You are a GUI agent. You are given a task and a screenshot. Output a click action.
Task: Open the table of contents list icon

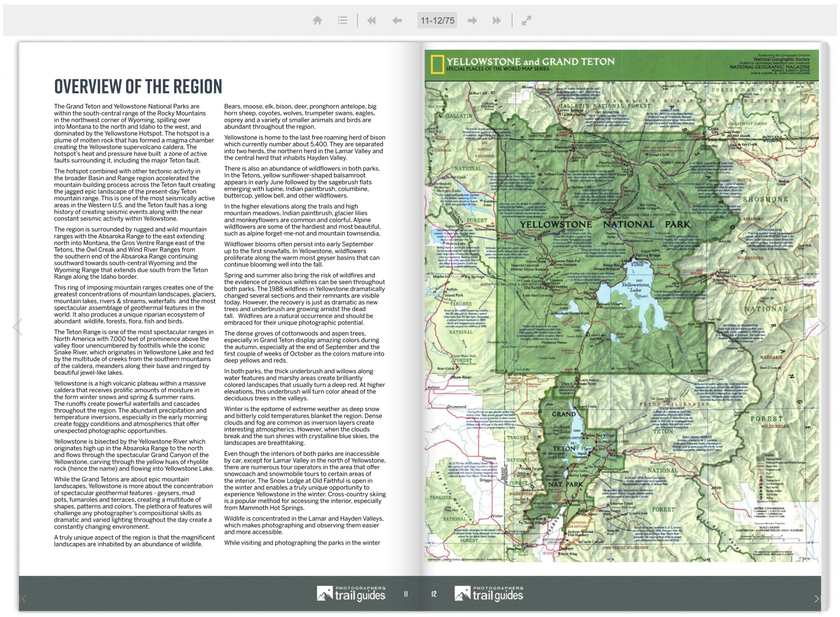[x=342, y=20]
